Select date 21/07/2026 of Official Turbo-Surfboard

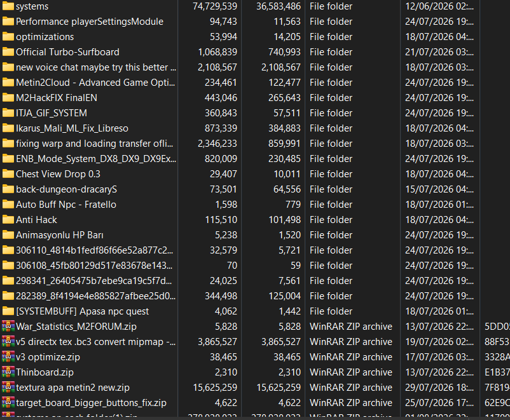(x=439, y=52)
